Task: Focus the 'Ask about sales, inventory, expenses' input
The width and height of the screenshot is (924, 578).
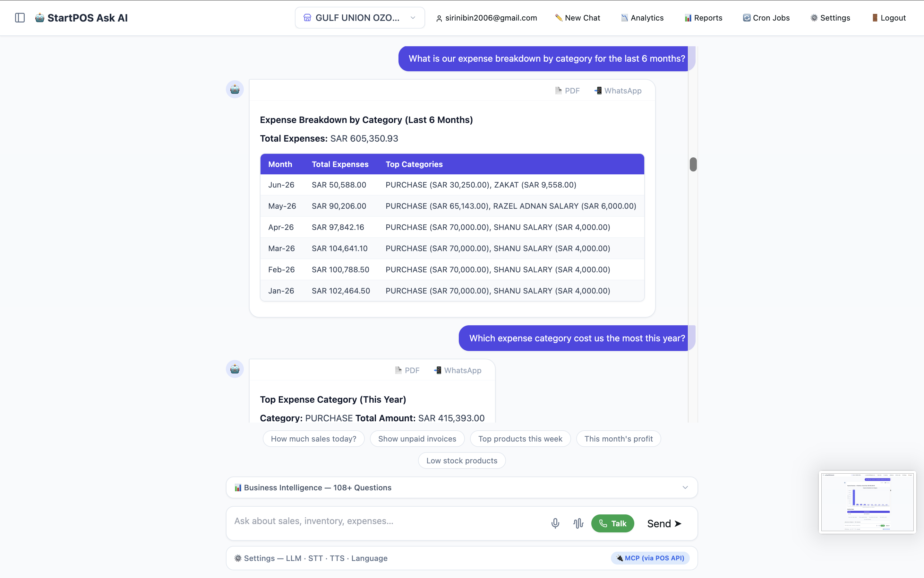Action: tap(386, 521)
